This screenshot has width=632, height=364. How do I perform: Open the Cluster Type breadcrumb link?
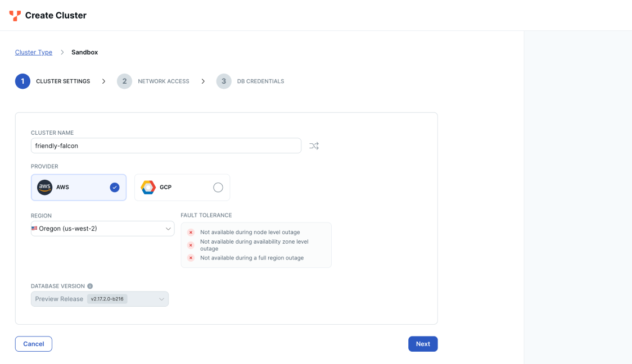(33, 52)
